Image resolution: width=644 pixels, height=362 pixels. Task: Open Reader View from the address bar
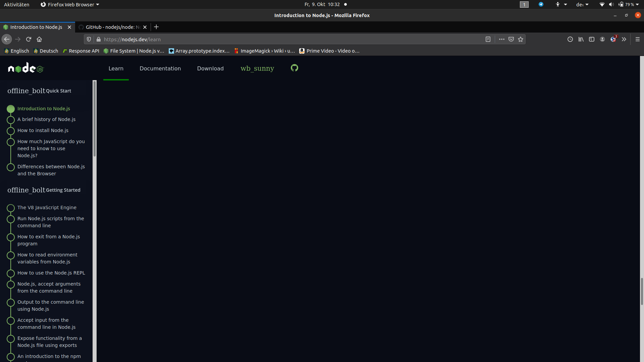[488, 39]
